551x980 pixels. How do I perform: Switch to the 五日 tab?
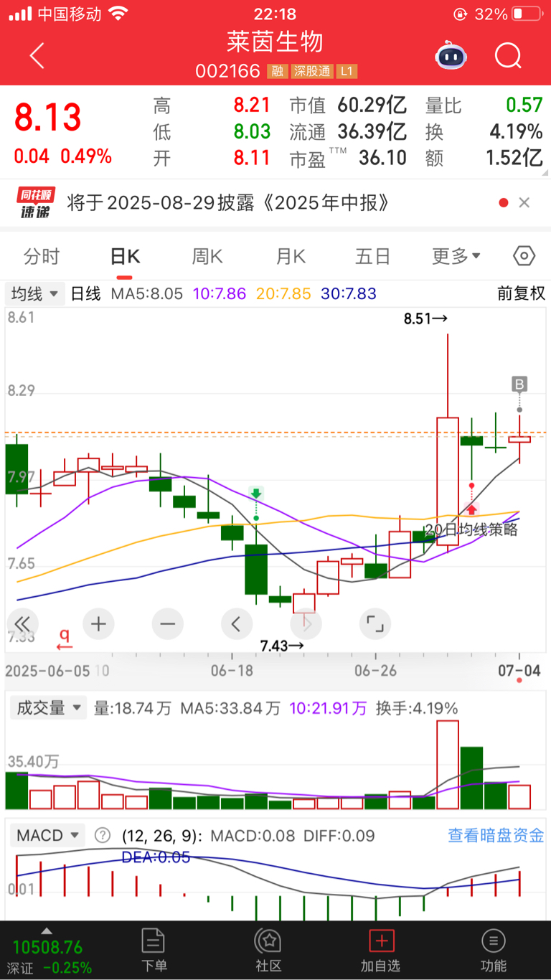click(373, 256)
